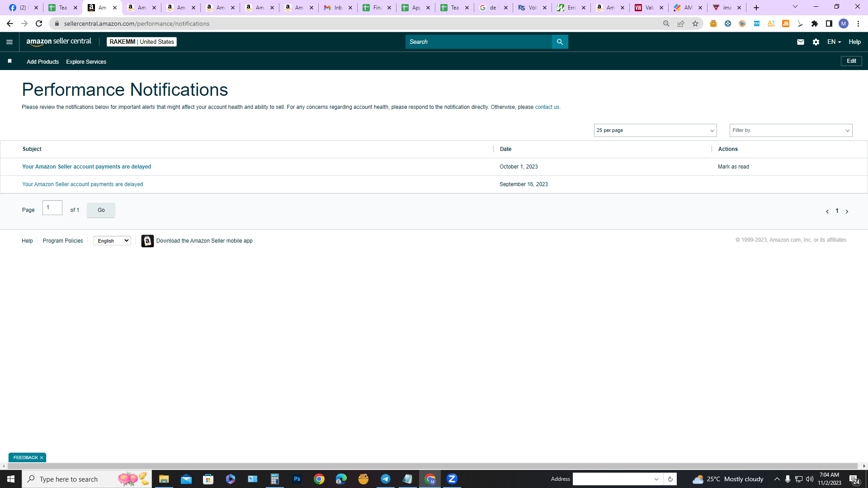Expand the taskbar Address dropdown

[x=656, y=479]
